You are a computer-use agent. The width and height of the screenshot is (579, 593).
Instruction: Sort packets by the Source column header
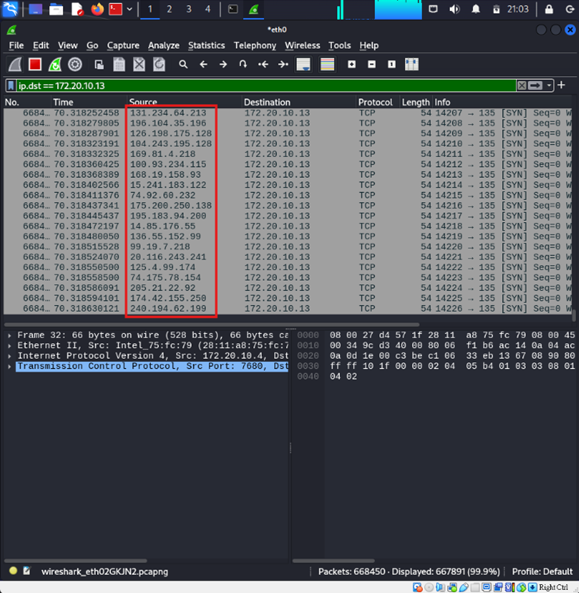pyautogui.click(x=184, y=102)
